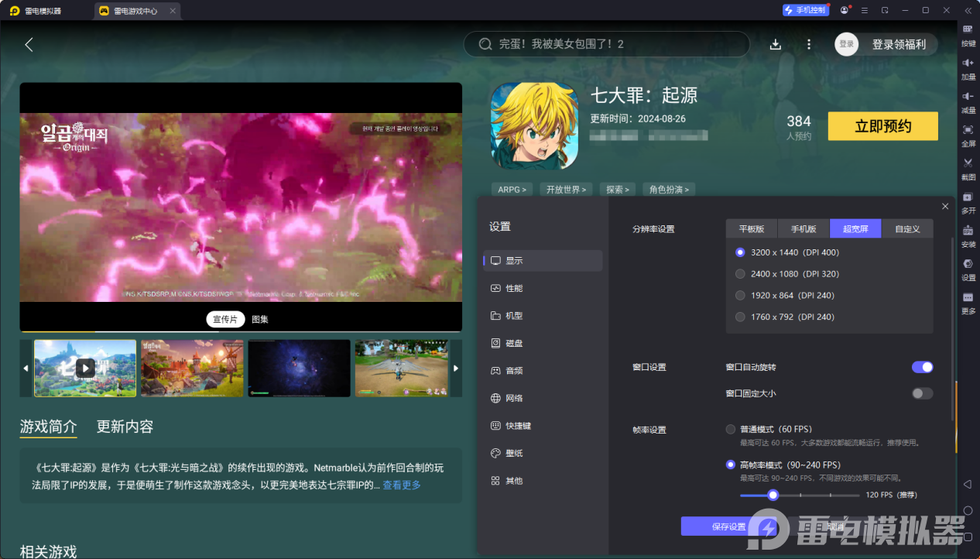
Task: Click the search field with 完蛋！我被美女包围了！2
Action: point(607,44)
